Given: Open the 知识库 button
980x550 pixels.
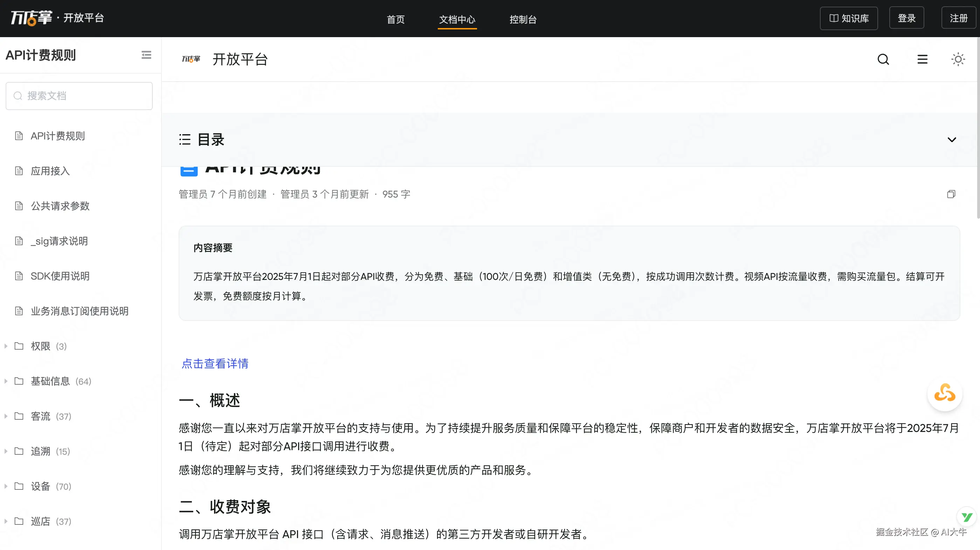Looking at the screenshot, I should pos(849,18).
